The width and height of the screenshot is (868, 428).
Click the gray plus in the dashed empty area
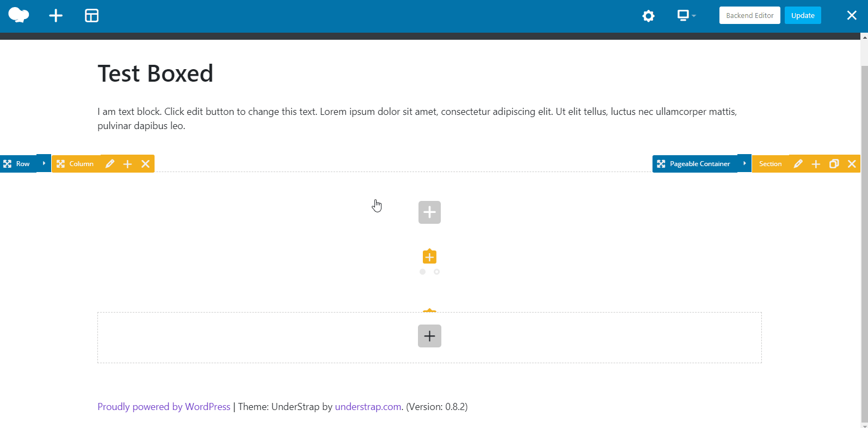(x=429, y=336)
